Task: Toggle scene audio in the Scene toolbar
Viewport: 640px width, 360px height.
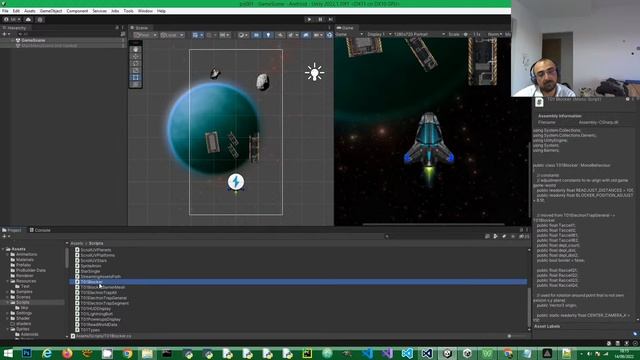Action: coord(280,35)
